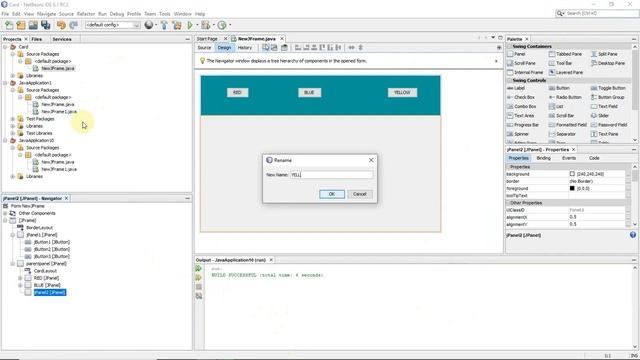
Task: Click the Build Project hammer icon
Action: point(164,25)
